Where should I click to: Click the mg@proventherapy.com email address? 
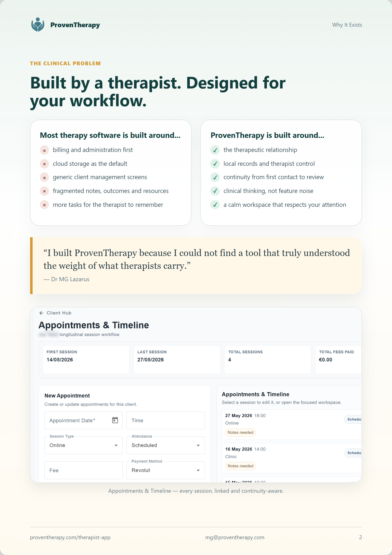pos(235,537)
